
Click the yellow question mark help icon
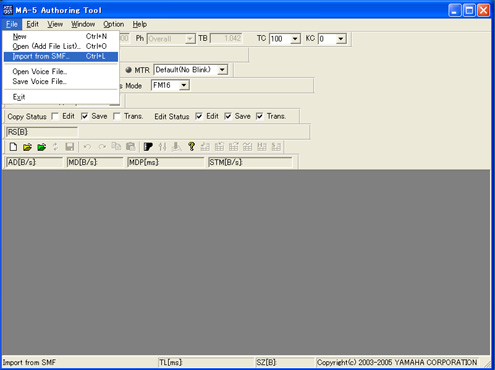tap(191, 147)
